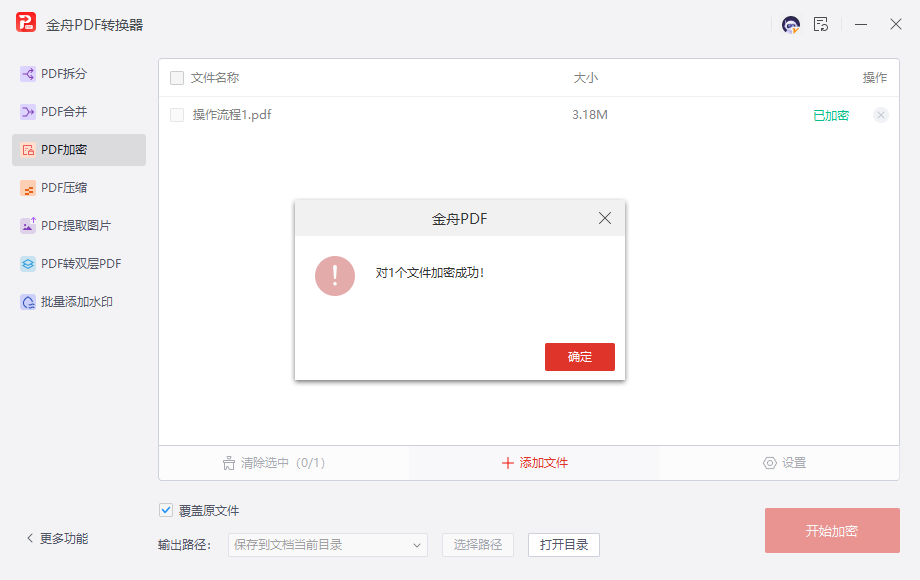Click the 打开目录 button
920x580 pixels.
point(563,545)
